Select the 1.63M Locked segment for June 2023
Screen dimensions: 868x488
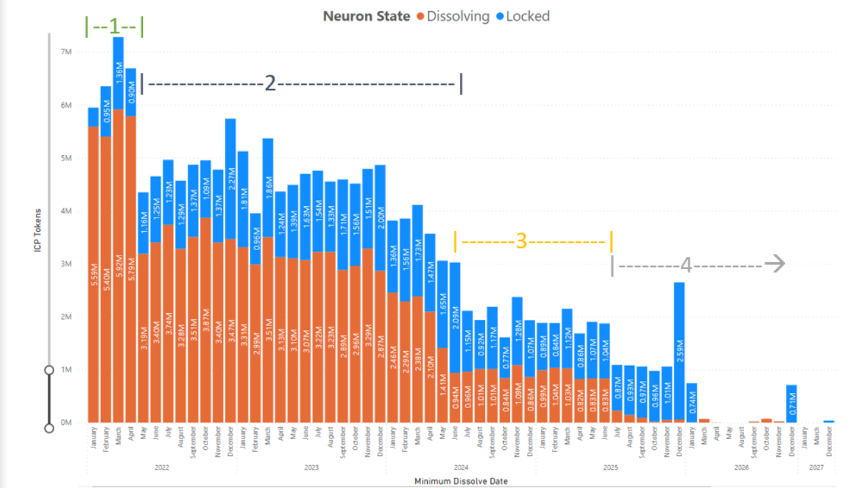coord(305,217)
